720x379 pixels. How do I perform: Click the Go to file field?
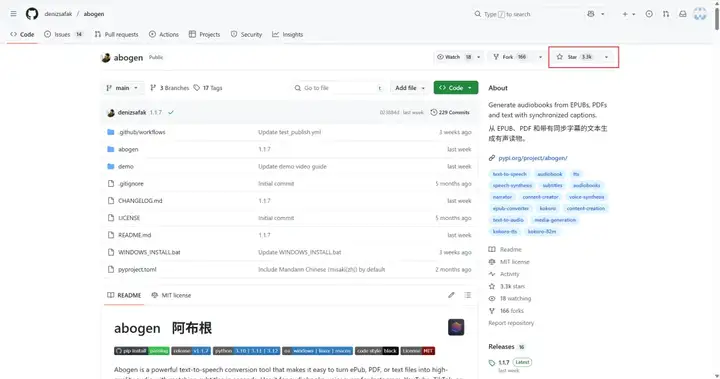(339, 88)
